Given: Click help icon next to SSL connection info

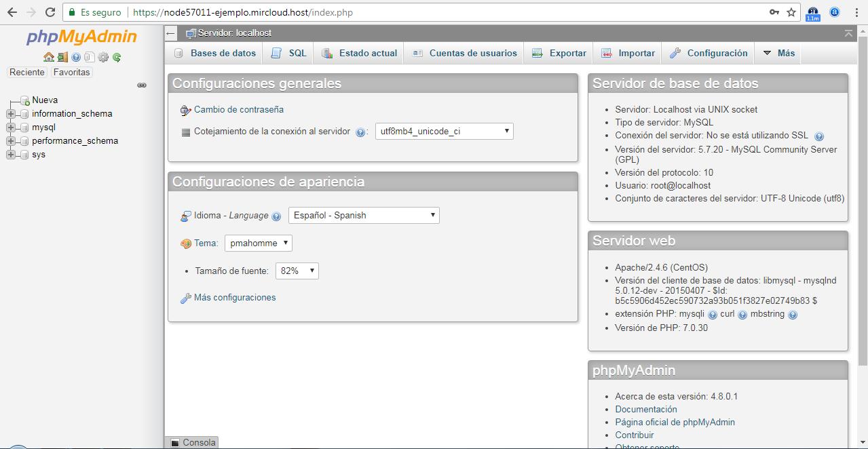Looking at the screenshot, I should pos(819,136).
